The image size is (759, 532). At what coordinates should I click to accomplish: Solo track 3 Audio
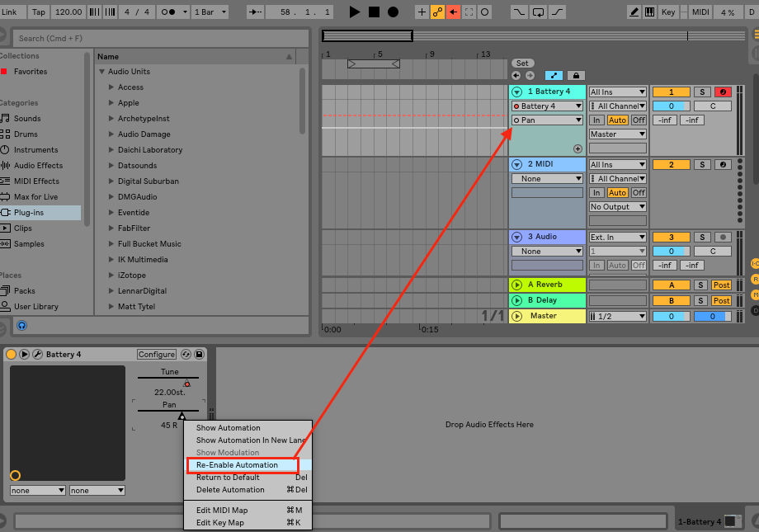(702, 238)
